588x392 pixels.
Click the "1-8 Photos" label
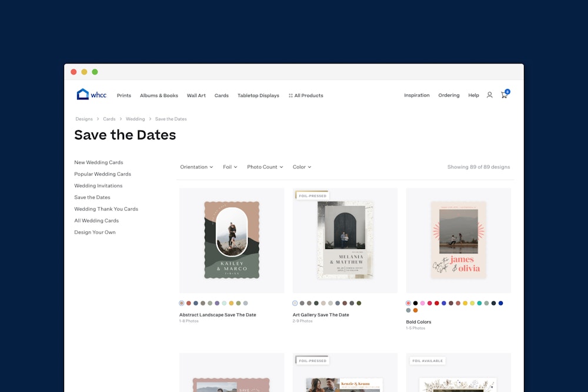[x=189, y=321]
